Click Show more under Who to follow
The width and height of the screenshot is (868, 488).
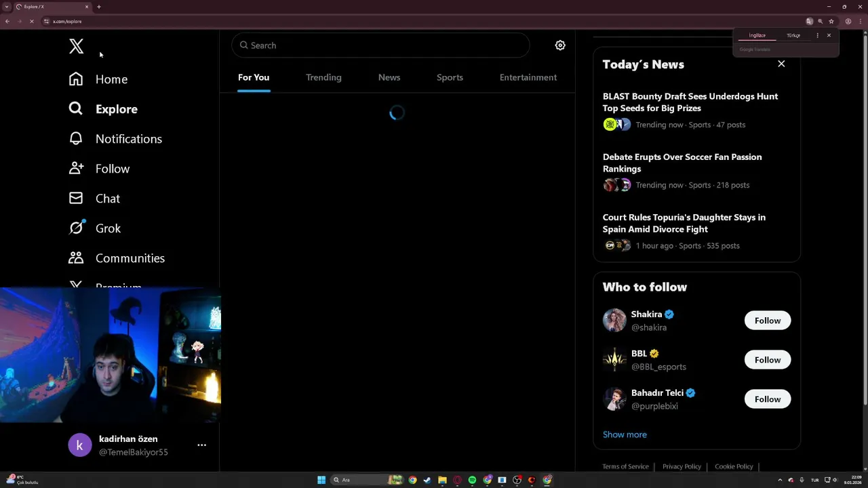[x=625, y=434]
